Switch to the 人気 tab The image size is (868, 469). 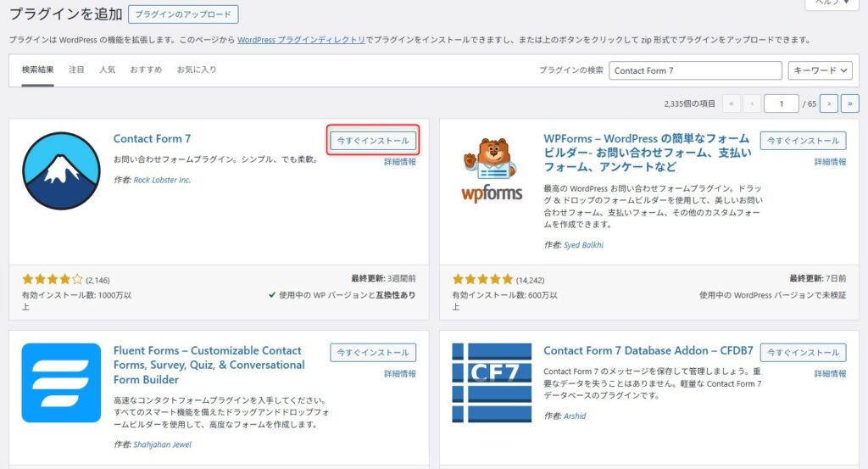coord(107,70)
